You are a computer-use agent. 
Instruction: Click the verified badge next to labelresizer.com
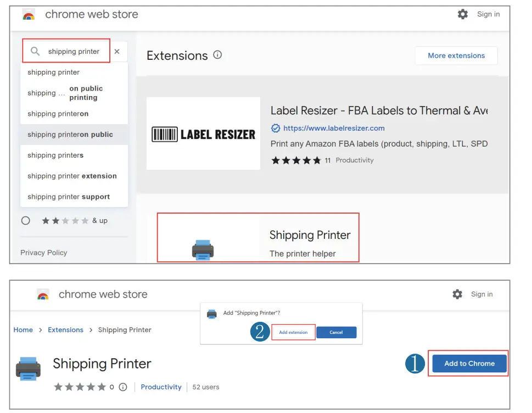click(x=275, y=127)
